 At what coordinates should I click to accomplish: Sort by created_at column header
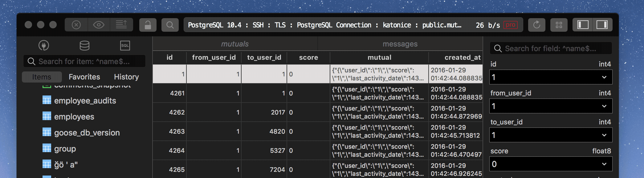click(456, 58)
